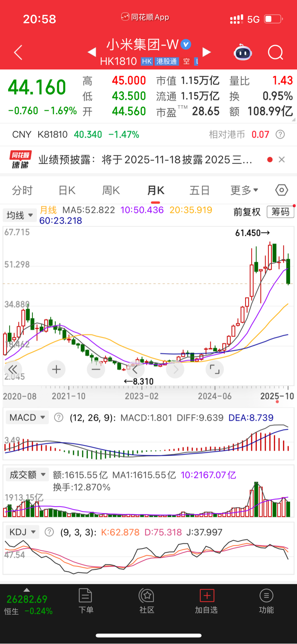The height and width of the screenshot is (644, 297).
Task: Tap the double-left scroll chart icon
Action: [13, 369]
